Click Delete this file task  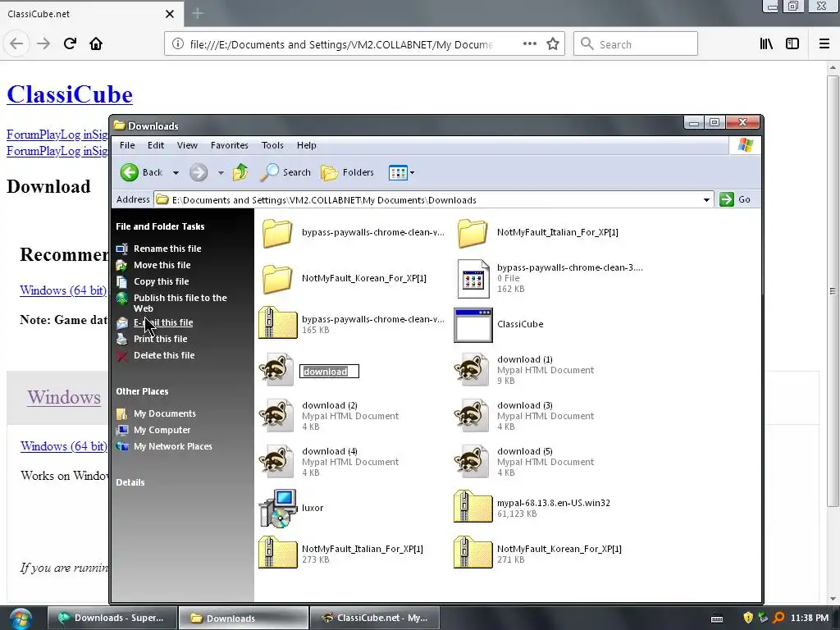[x=164, y=356]
